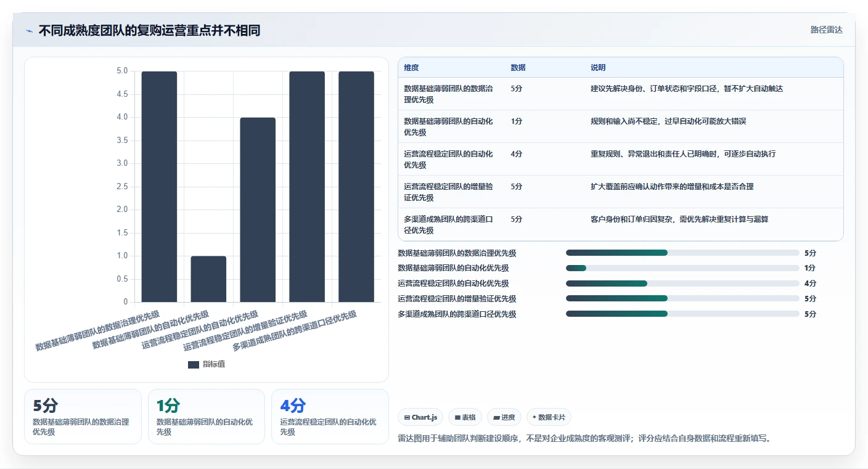The width and height of the screenshot is (868, 469).
Task: Click the 说明 column header in the table
Action: pos(598,67)
